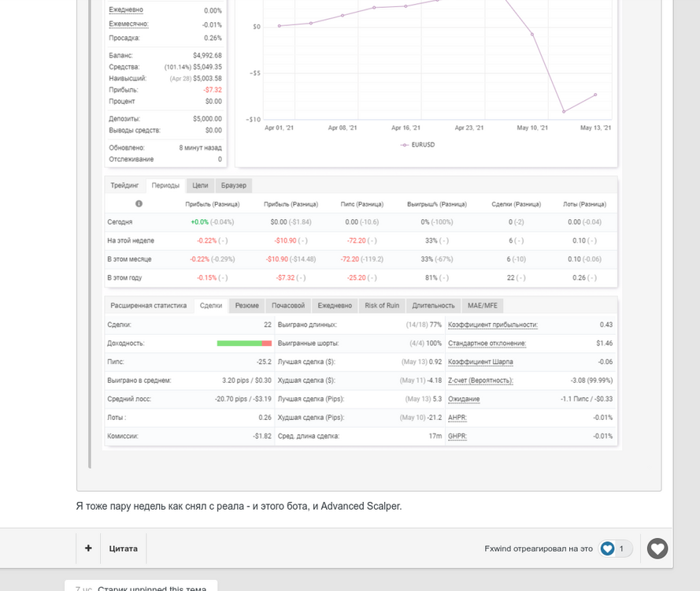The height and width of the screenshot is (591, 700).
Task: Open the Ежедневно statistics tab
Action: click(x=335, y=306)
